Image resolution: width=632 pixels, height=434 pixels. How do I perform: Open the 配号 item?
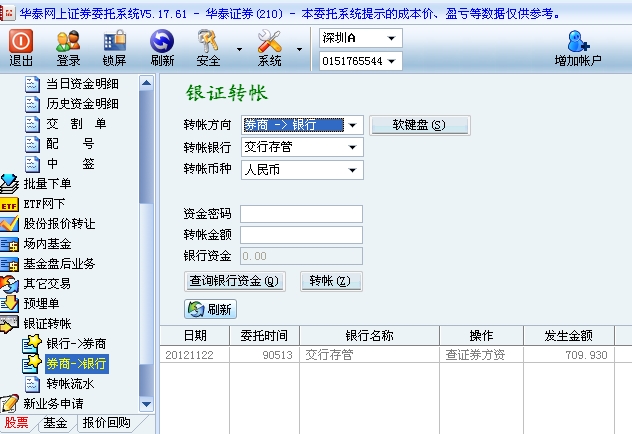60,143
